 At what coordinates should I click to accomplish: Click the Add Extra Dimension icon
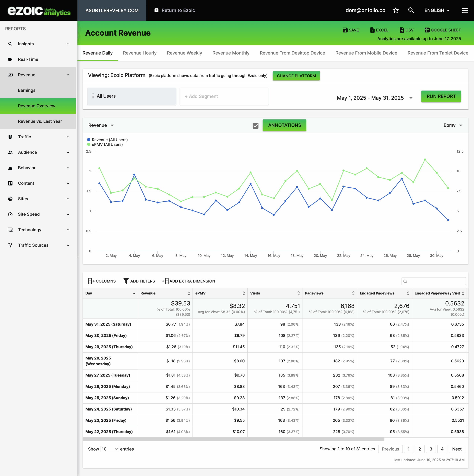(165, 281)
